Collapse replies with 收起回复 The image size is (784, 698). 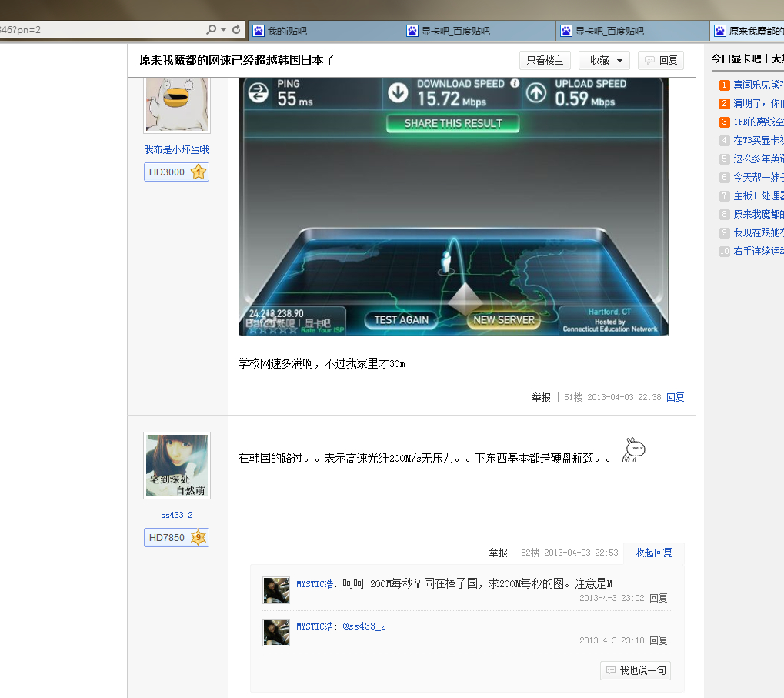(653, 553)
